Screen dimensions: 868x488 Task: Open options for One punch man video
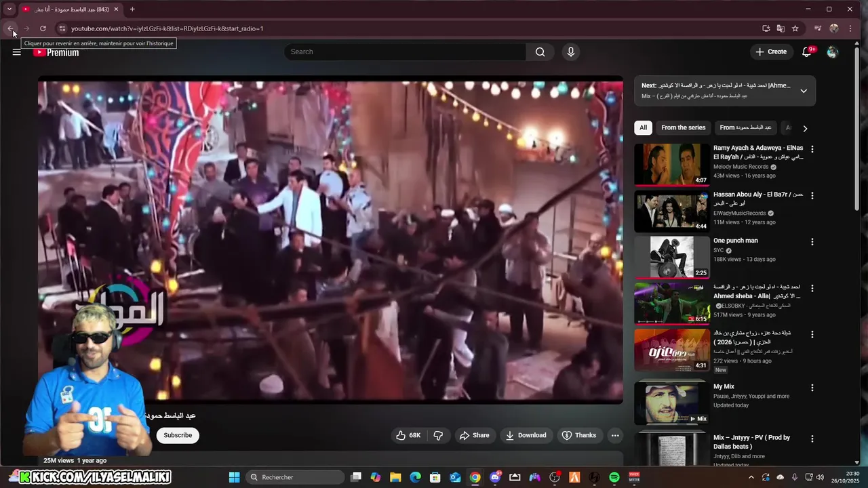pyautogui.click(x=812, y=241)
